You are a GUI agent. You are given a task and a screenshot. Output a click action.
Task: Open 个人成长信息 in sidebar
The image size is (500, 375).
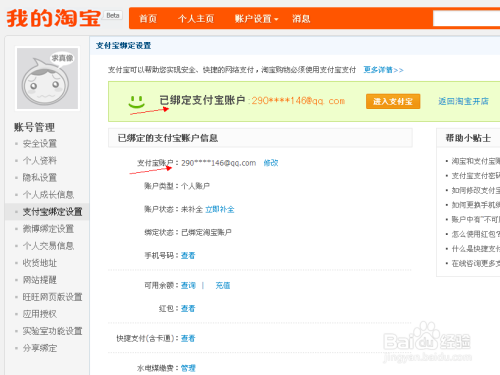(x=48, y=195)
